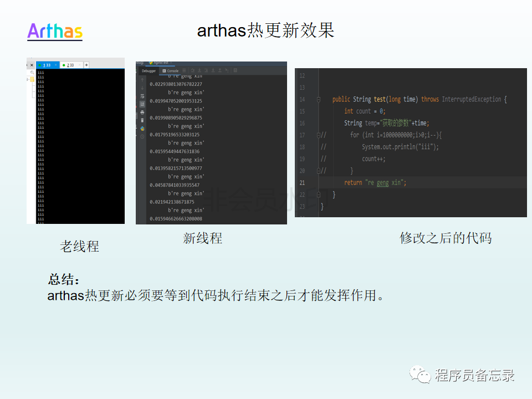Viewport: 532px width, 399px height.
Task: Click the Arthas logo
Action: [x=55, y=32]
